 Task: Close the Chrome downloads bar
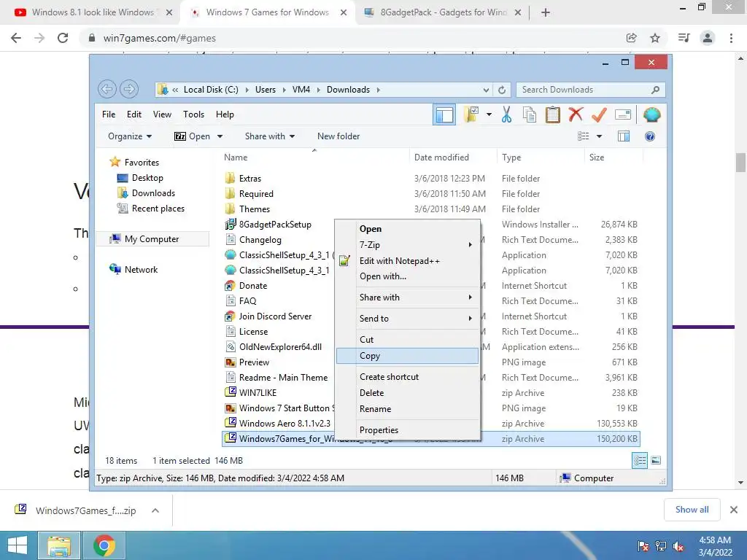(x=734, y=510)
